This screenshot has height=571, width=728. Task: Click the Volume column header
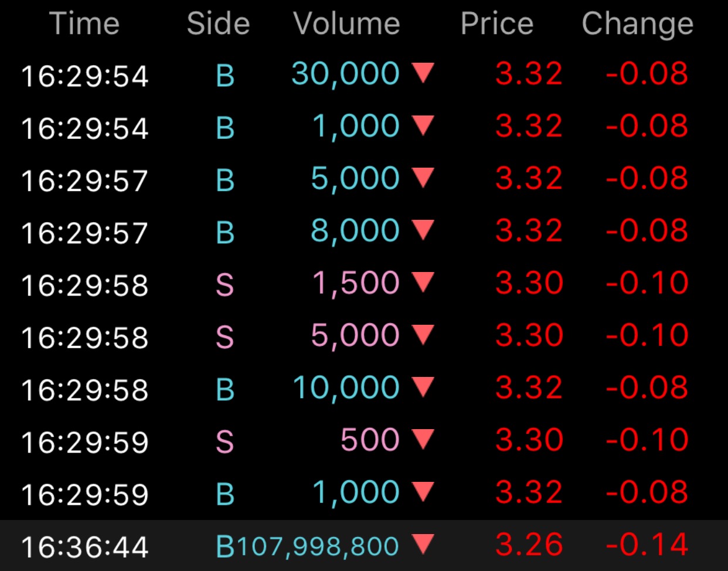[346, 24]
